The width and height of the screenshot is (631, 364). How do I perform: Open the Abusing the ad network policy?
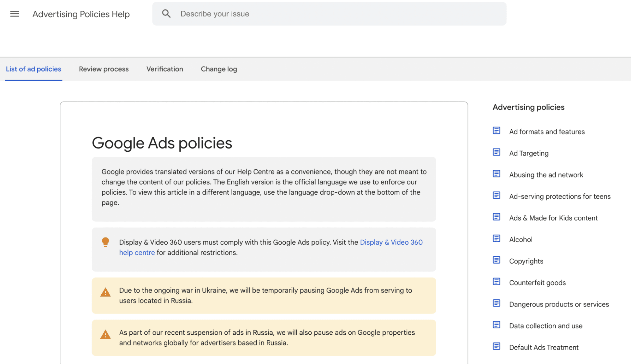tap(546, 174)
